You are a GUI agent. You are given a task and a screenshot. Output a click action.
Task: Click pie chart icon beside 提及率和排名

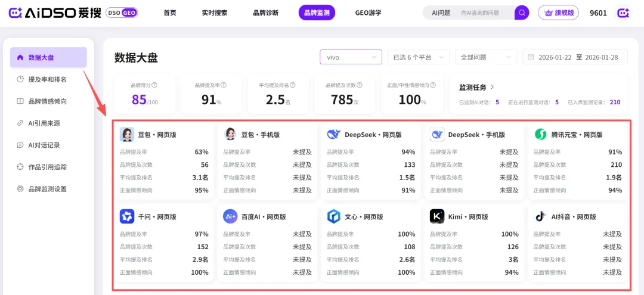tap(20, 79)
